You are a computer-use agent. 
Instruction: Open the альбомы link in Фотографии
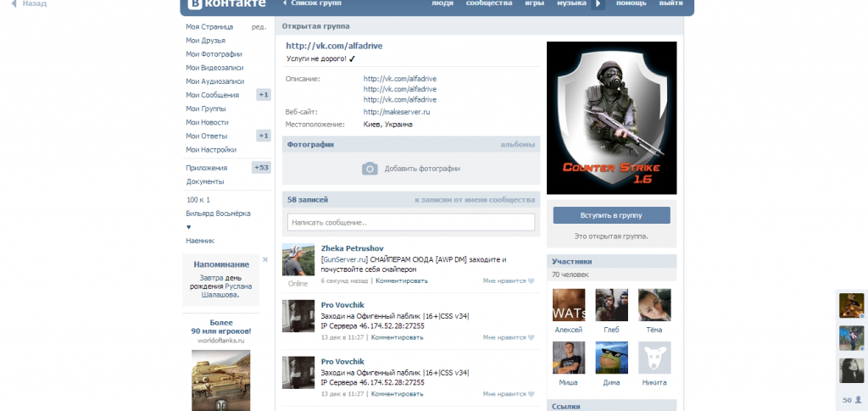517,145
